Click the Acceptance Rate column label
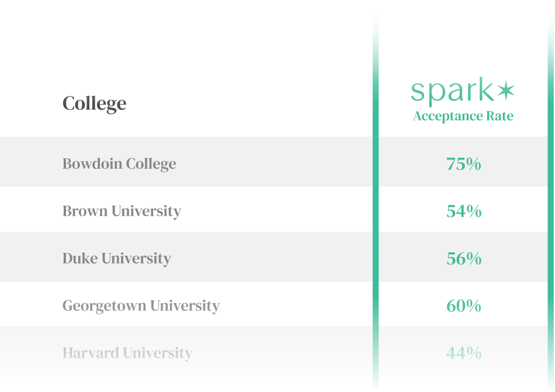This screenshot has height=392, width=555. (x=463, y=116)
